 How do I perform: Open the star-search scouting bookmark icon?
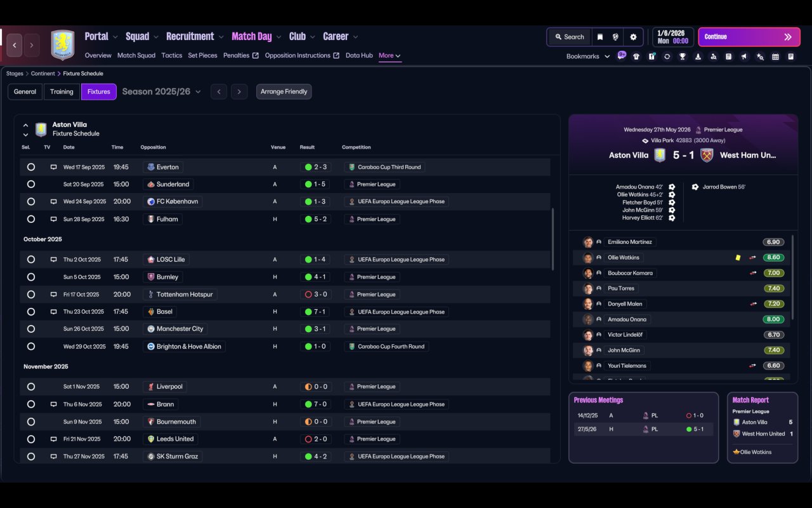pos(760,57)
